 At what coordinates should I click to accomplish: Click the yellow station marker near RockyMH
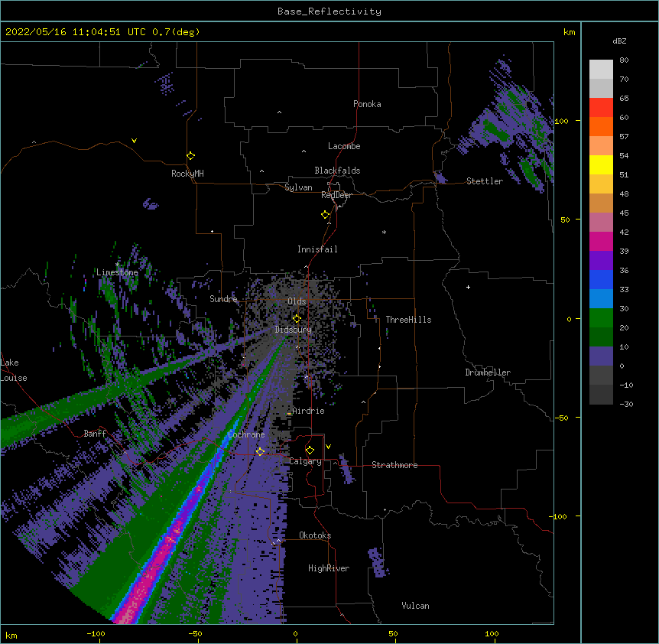[x=191, y=155]
